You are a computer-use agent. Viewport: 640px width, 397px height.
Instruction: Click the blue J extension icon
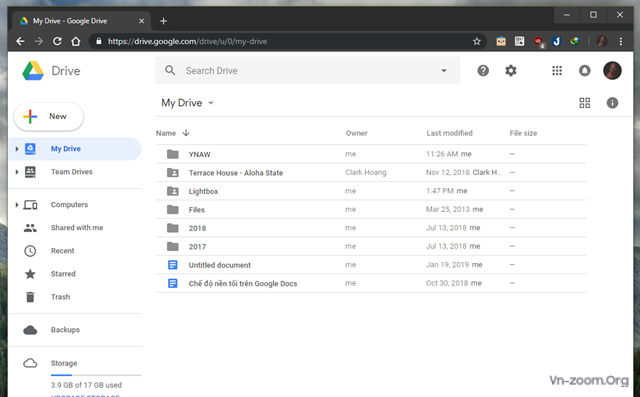[556, 41]
